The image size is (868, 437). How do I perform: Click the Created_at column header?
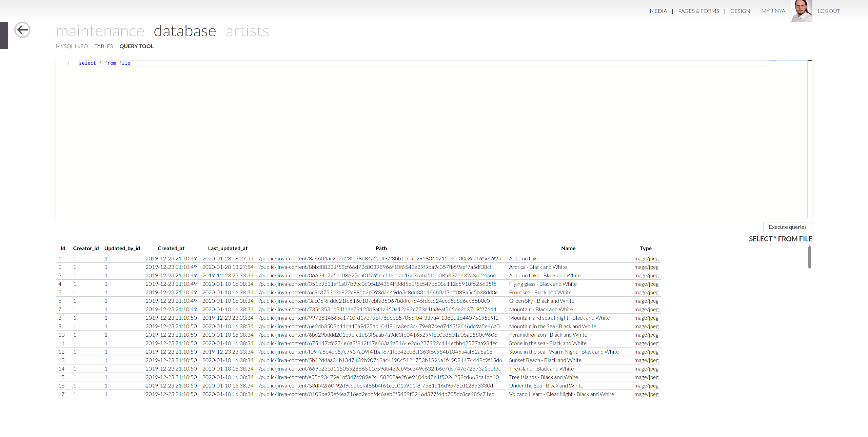[171, 248]
